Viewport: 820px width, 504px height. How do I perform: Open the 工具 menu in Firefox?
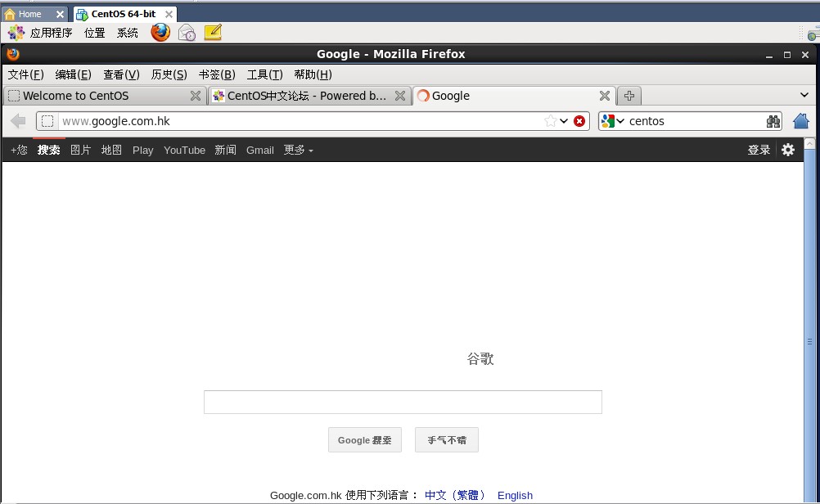[264, 74]
